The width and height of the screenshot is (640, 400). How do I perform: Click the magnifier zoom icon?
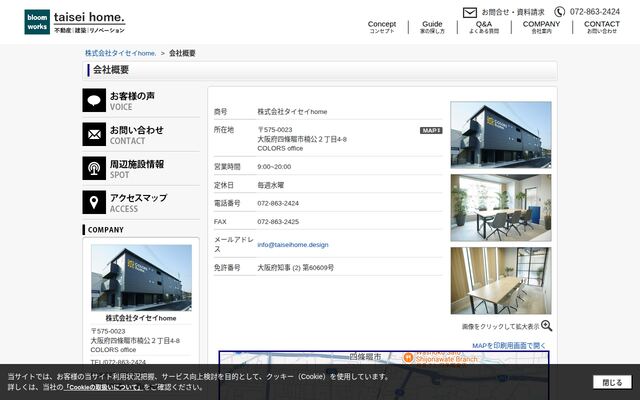[547, 326]
